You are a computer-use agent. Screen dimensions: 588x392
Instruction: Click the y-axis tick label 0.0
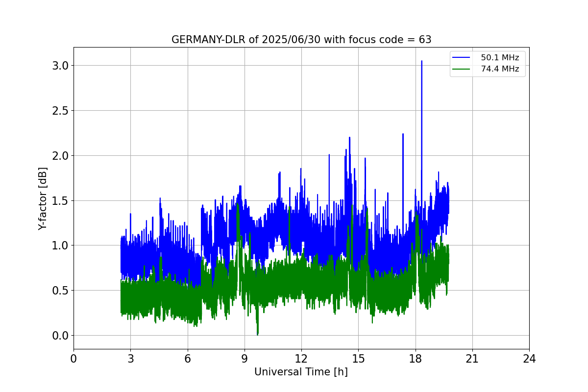[60, 335]
